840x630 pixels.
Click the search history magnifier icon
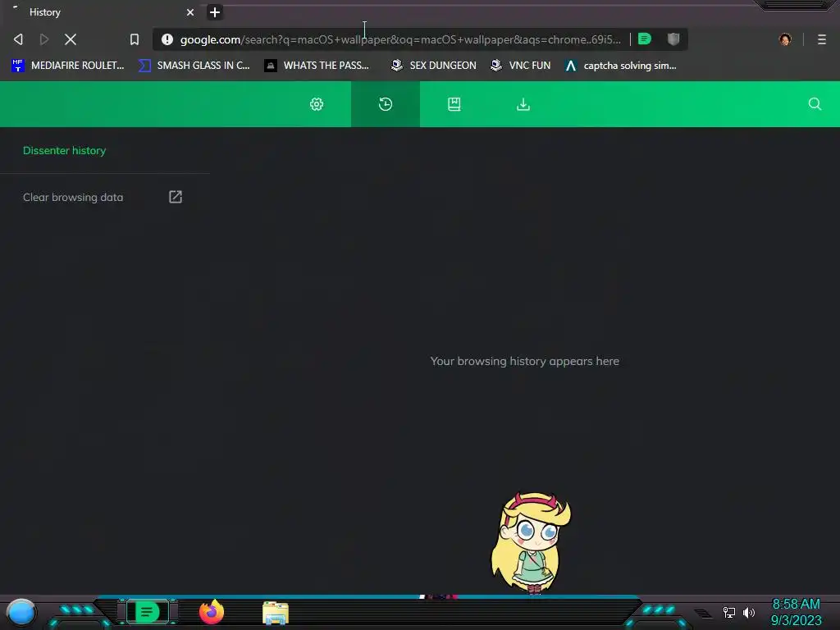pos(815,104)
